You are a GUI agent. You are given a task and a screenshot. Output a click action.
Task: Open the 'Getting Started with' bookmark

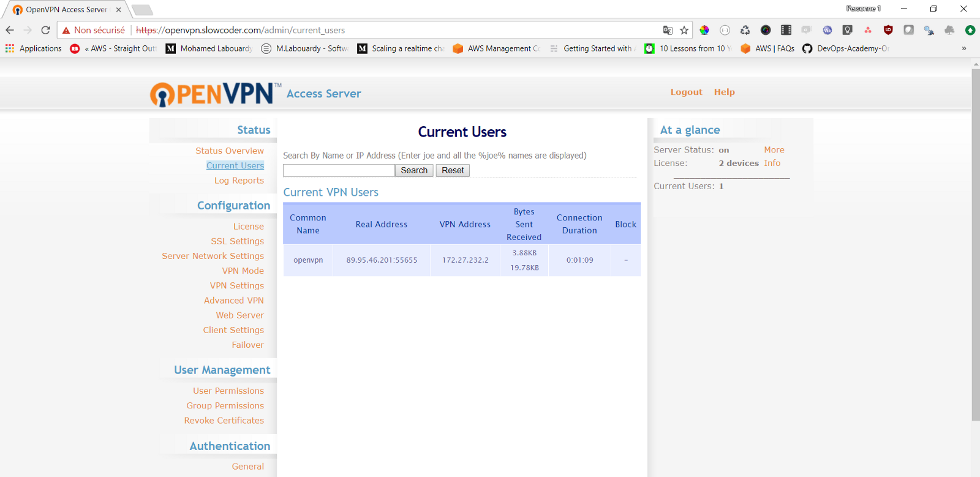tap(592, 48)
